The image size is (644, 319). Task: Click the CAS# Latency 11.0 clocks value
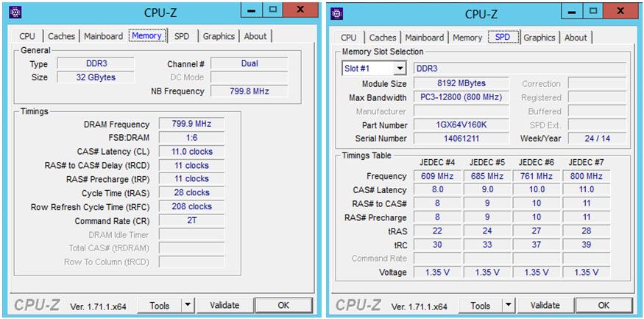(192, 152)
